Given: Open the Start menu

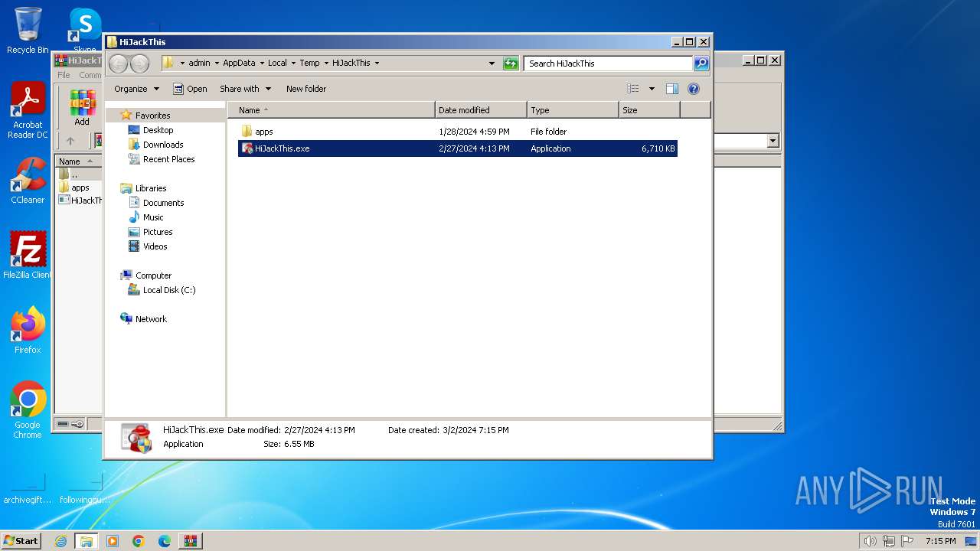Looking at the screenshot, I should (21, 541).
